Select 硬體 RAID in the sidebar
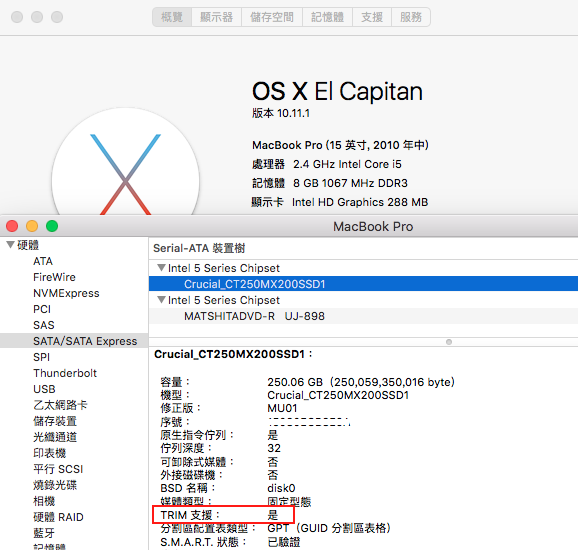Image resolution: width=578 pixels, height=550 pixels. pos(58,517)
